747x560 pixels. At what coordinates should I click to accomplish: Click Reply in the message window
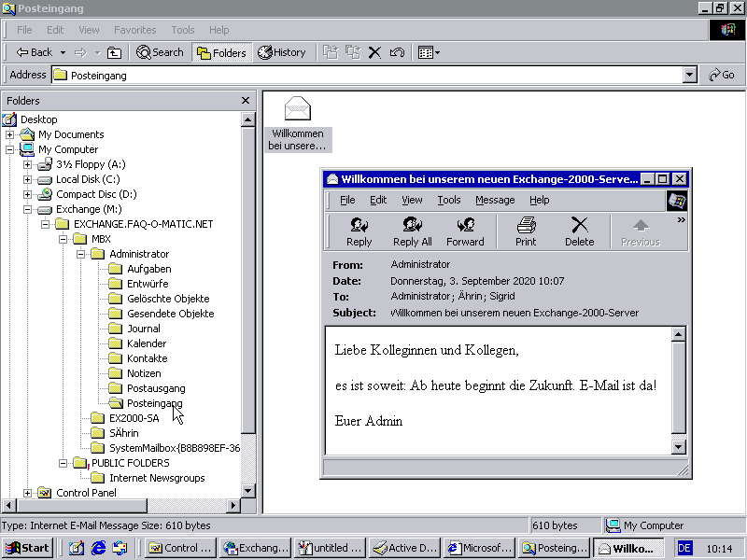coord(359,231)
